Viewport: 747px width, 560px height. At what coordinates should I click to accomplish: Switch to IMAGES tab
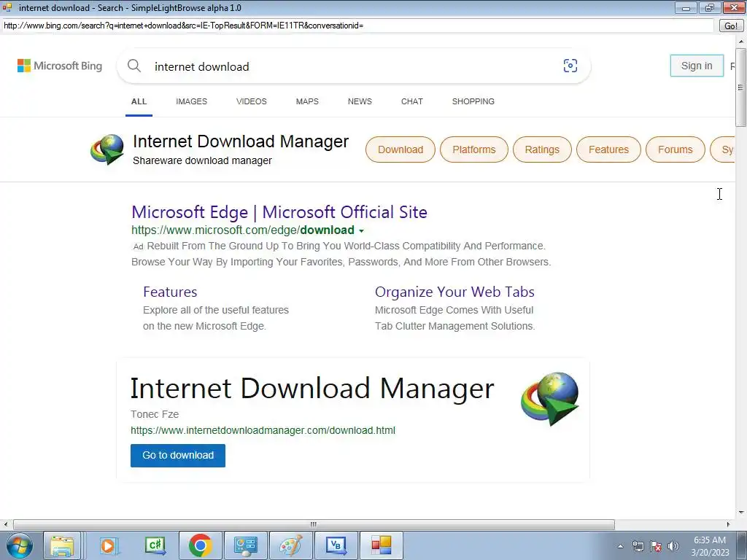click(x=192, y=101)
